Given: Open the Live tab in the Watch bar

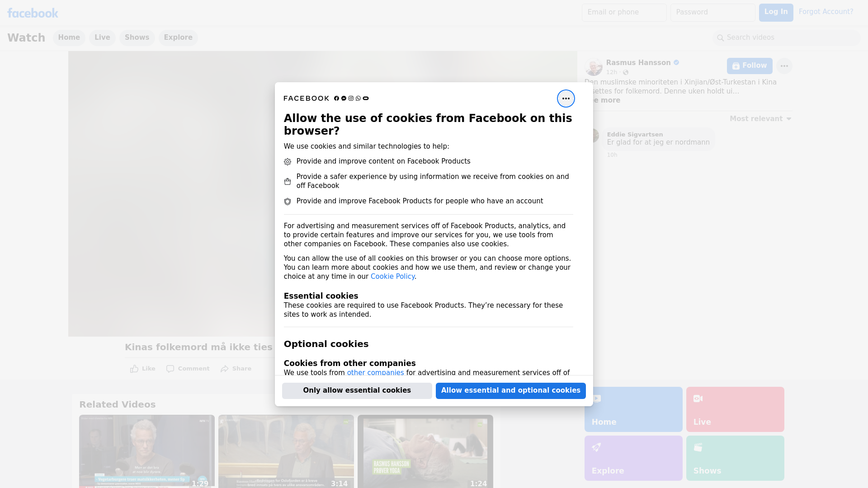Looking at the screenshot, I should pyautogui.click(x=102, y=38).
